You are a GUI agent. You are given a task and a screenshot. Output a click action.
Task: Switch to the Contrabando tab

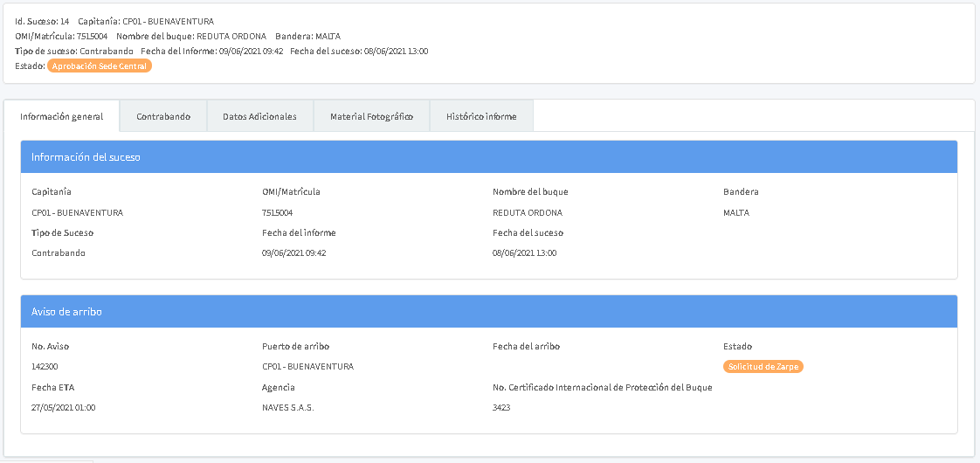click(163, 116)
